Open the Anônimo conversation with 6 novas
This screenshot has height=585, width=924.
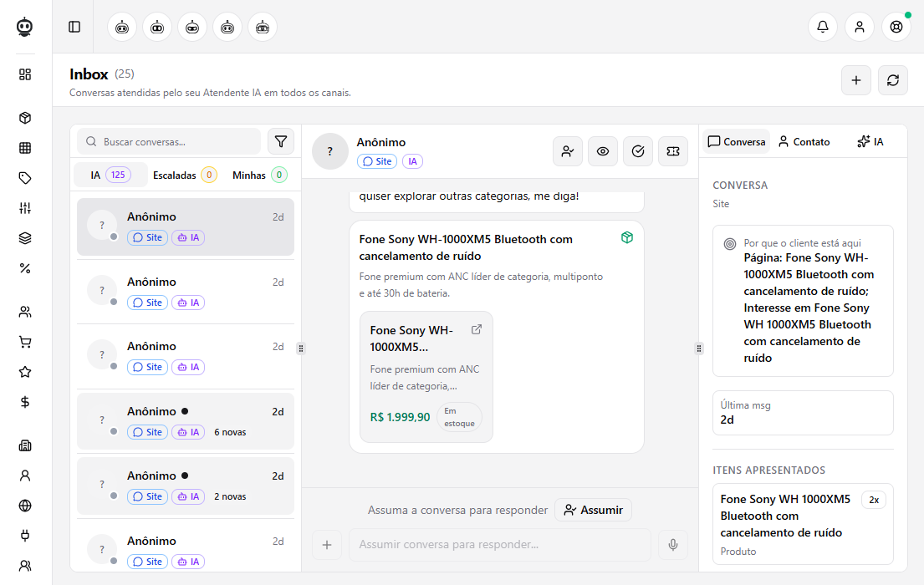tap(186, 421)
